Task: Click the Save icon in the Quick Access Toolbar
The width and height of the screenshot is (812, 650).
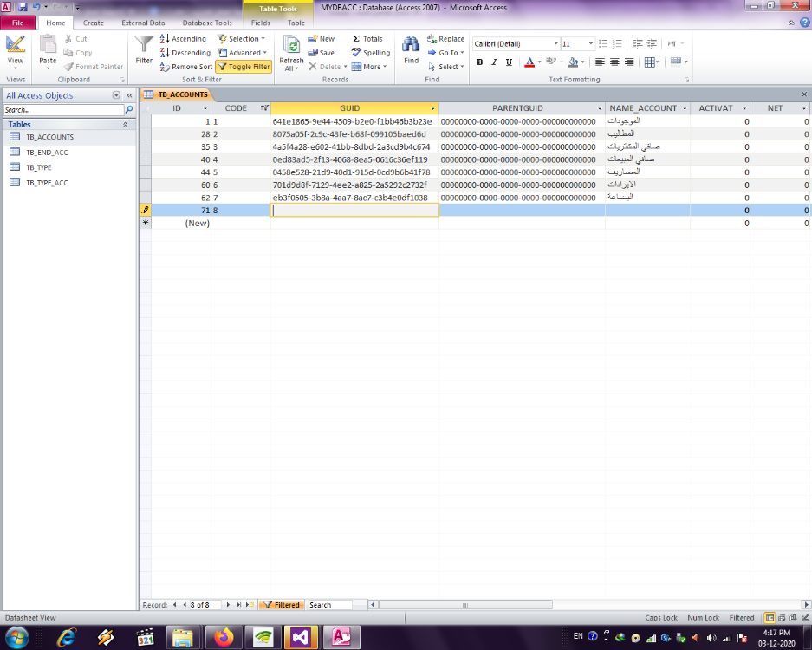Action: point(23,7)
